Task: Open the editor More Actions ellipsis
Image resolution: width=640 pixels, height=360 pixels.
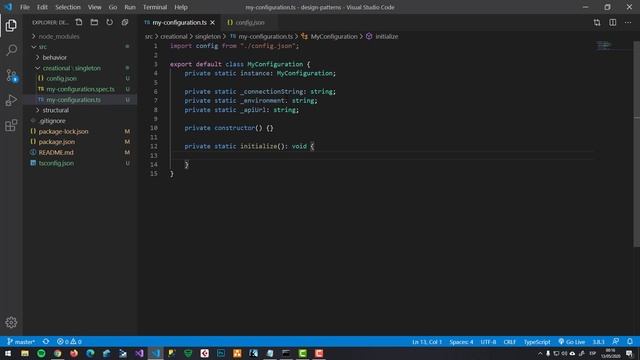Action: (x=628, y=22)
